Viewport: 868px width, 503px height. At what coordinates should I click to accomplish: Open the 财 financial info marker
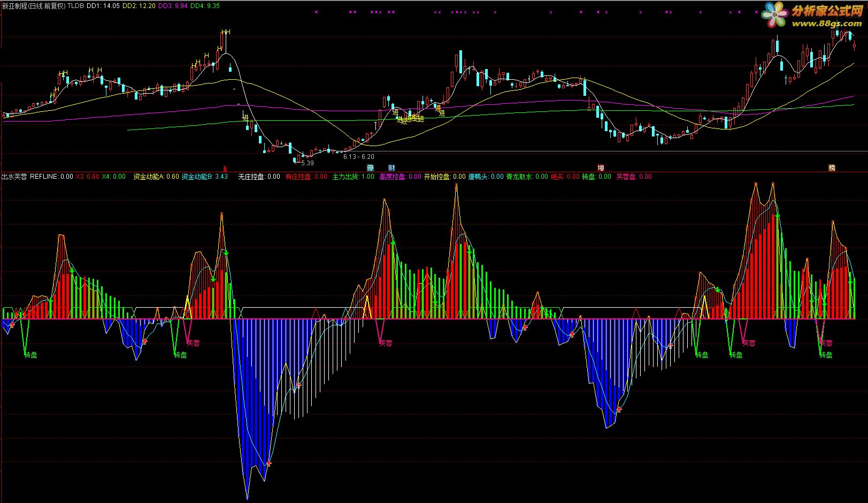point(391,167)
